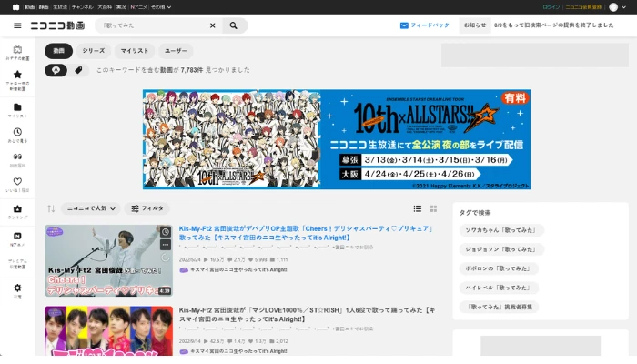Image resolution: width=637 pixels, height=364 pixels.
Task: Switch to keyword search mode (A bubble icon)
Action: [x=56, y=70]
